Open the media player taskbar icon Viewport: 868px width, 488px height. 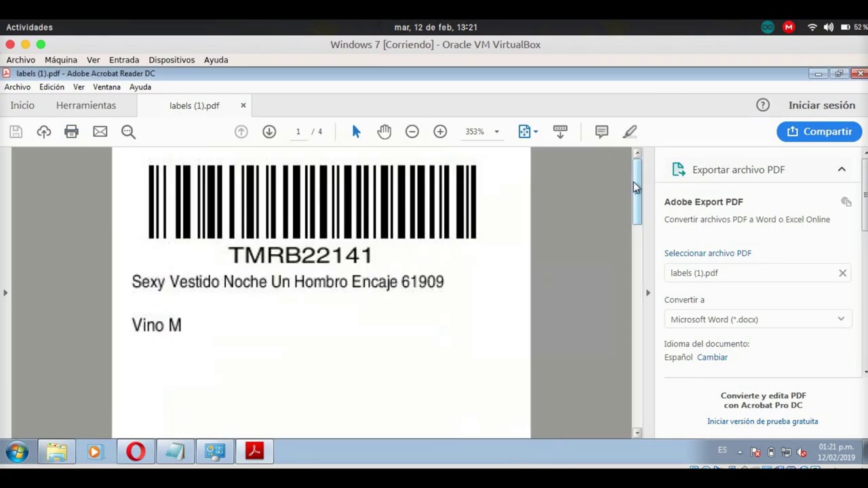(94, 451)
